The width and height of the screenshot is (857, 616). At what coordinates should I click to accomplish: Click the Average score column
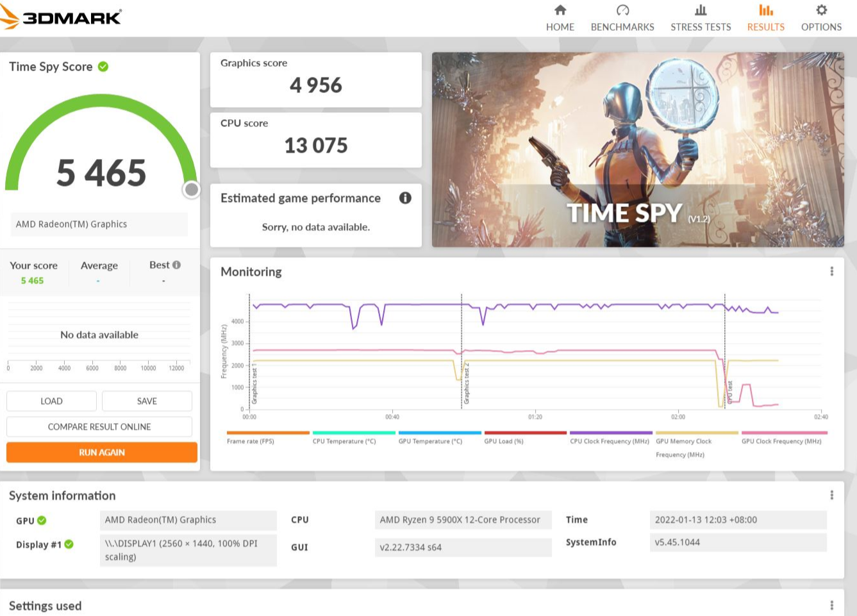tap(99, 272)
